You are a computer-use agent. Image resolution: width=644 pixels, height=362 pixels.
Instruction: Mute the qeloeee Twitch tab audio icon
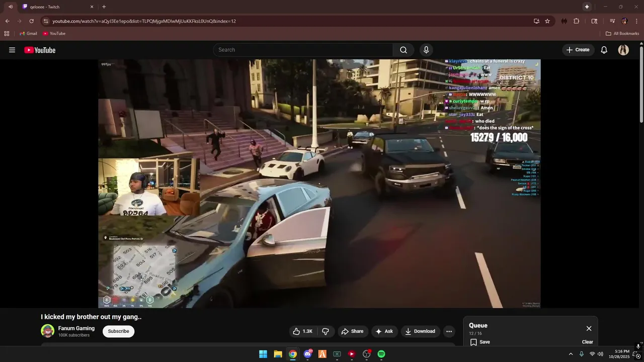coord(11,7)
